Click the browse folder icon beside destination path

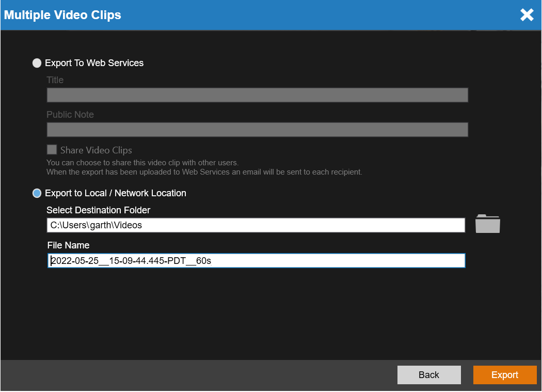(487, 223)
